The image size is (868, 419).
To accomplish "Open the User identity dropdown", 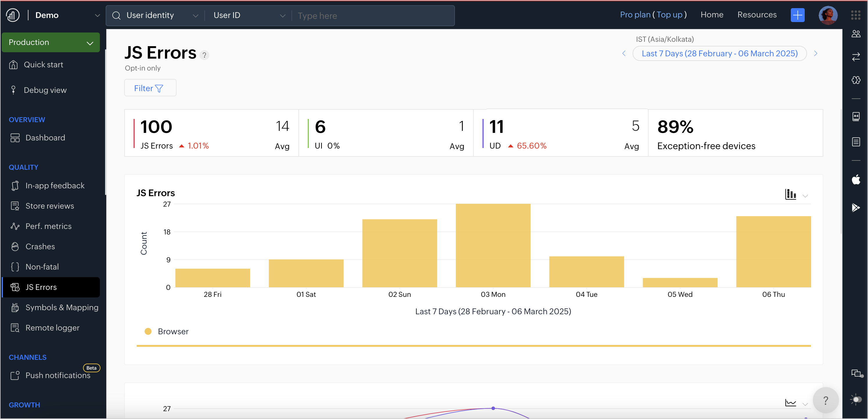I will 155,15.
